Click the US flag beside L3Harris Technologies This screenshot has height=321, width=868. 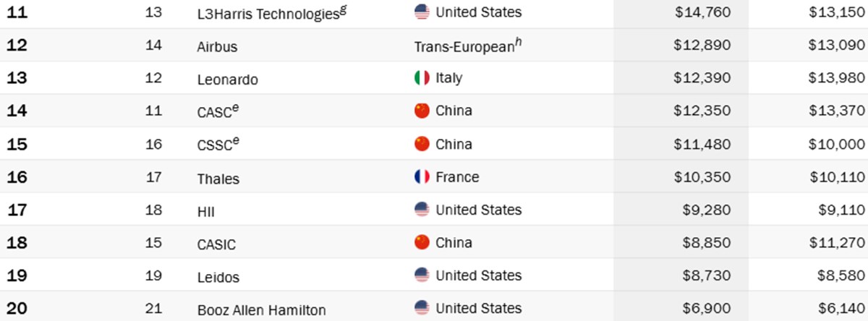[422, 12]
